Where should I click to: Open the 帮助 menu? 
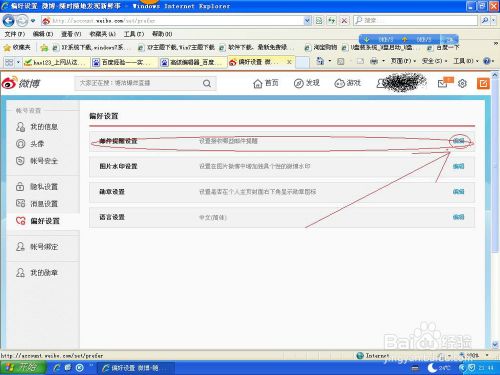162,34
